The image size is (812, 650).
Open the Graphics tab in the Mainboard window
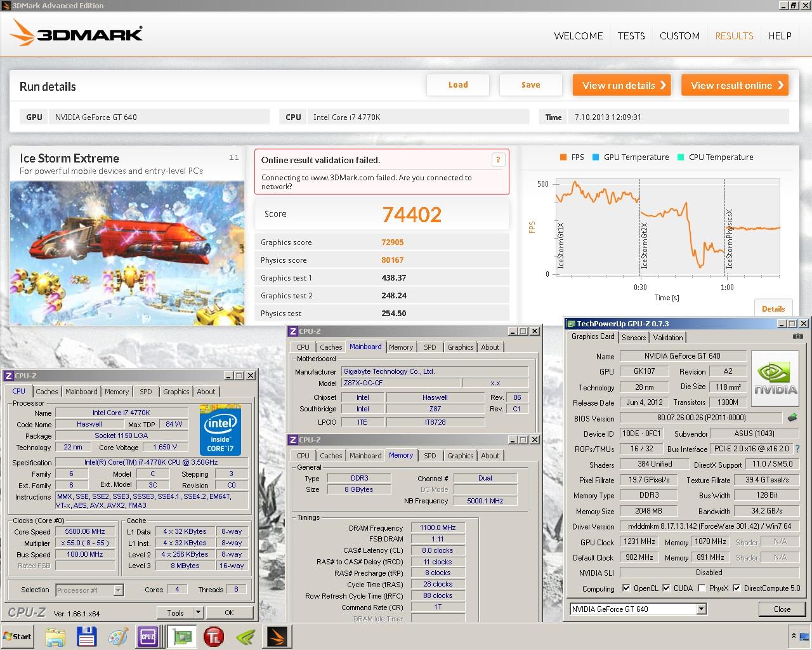461,347
